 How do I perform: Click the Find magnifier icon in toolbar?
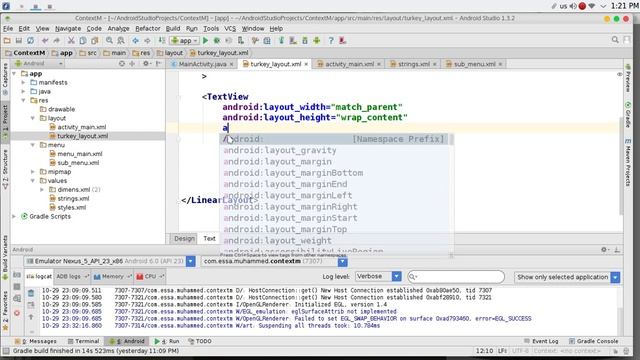(109, 40)
